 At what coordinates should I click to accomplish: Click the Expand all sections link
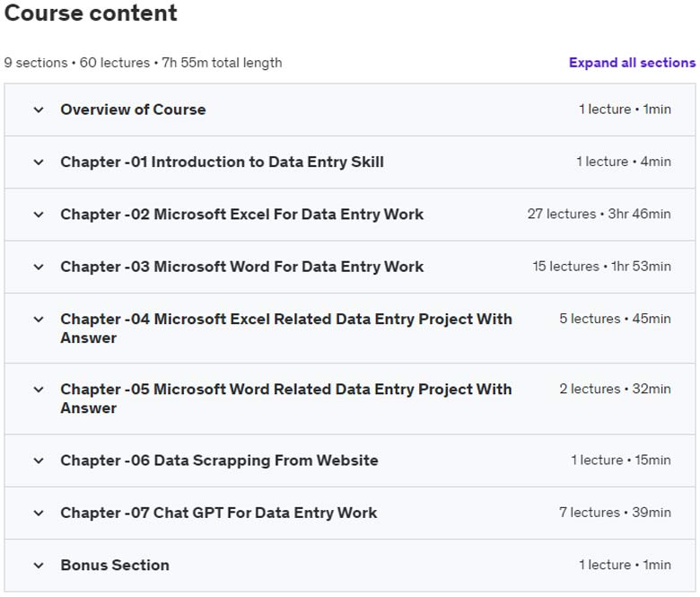632,63
